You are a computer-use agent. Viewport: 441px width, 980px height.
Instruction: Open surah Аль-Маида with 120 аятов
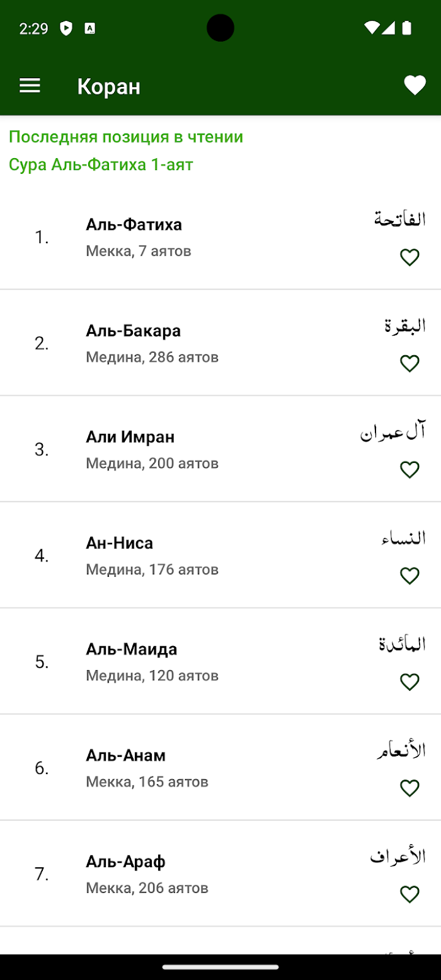[x=220, y=661]
